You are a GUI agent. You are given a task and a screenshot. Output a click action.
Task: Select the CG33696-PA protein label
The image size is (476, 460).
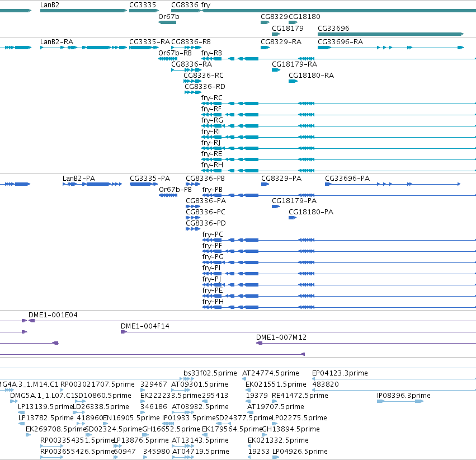(347, 179)
